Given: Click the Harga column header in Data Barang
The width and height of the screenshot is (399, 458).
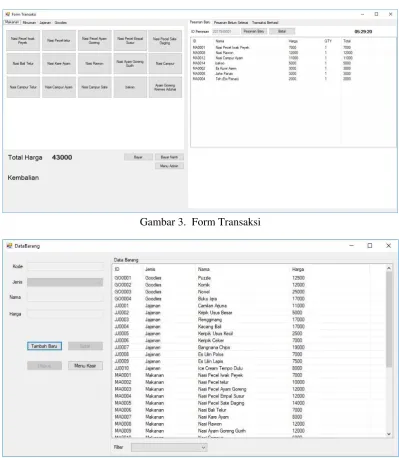Looking at the screenshot, I should [x=329, y=269].
